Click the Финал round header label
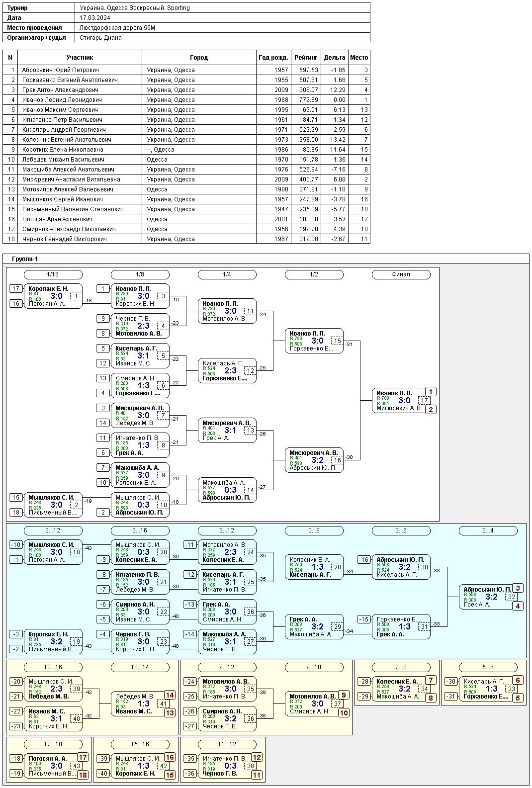Screen dimensions: 532x788 pyautogui.click(x=401, y=274)
